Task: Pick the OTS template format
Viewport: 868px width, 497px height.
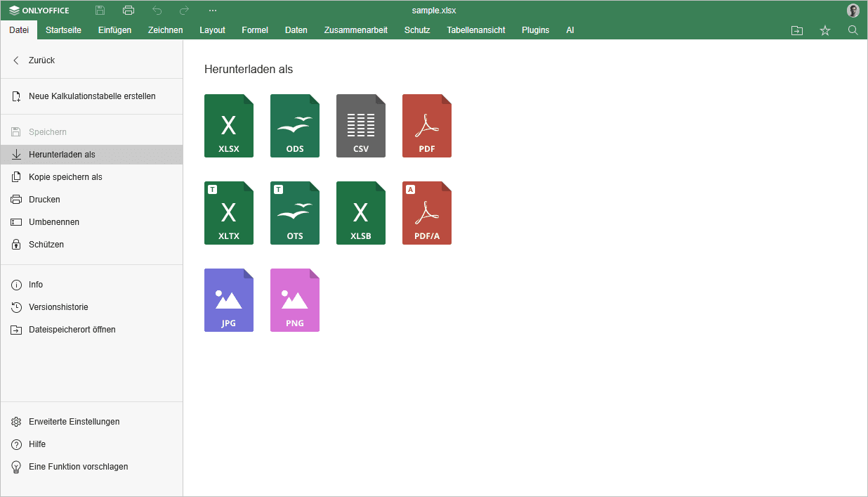Action: (x=294, y=213)
